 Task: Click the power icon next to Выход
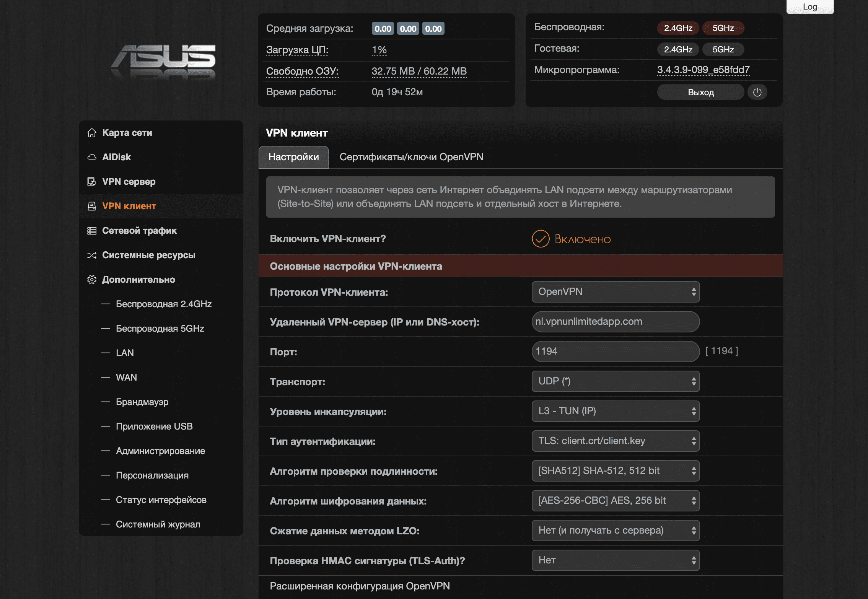click(x=757, y=92)
